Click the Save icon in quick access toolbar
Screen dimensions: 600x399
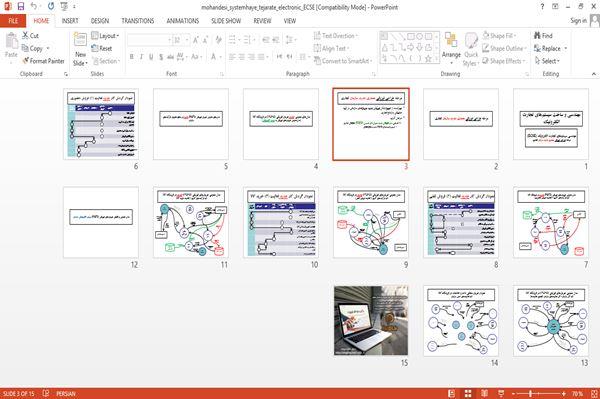[21, 7]
